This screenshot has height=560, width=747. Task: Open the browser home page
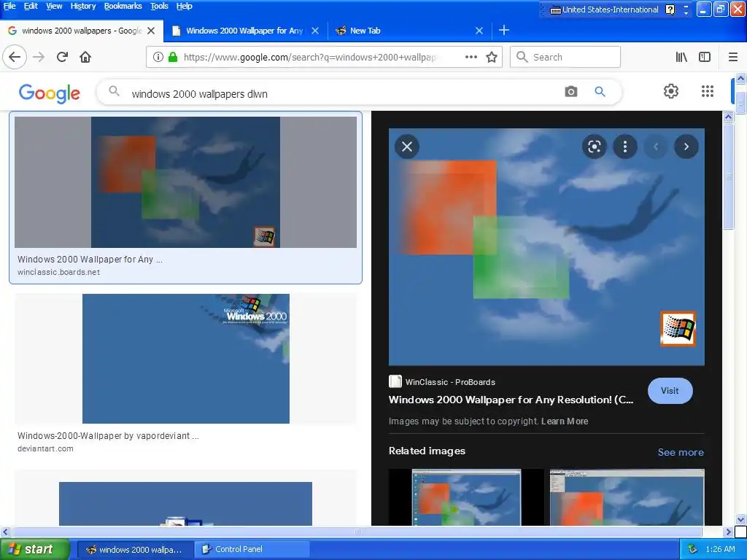[85, 57]
